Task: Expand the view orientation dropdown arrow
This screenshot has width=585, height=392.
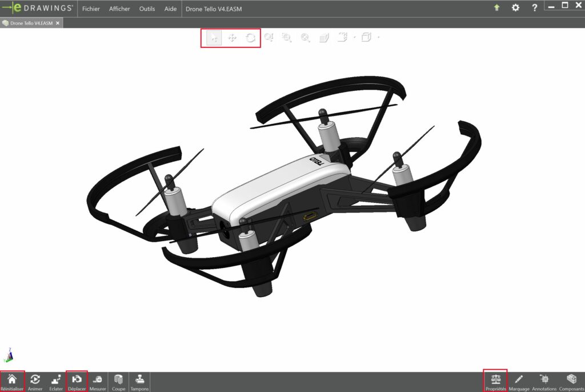Action: 379,37
